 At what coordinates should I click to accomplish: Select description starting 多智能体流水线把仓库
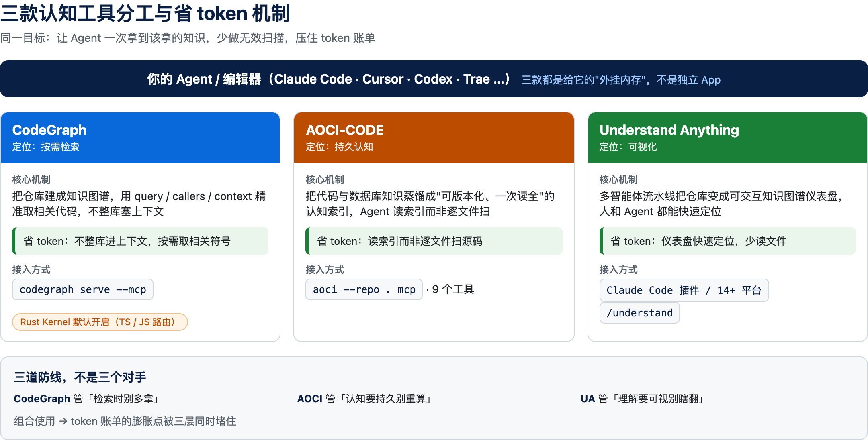click(721, 204)
